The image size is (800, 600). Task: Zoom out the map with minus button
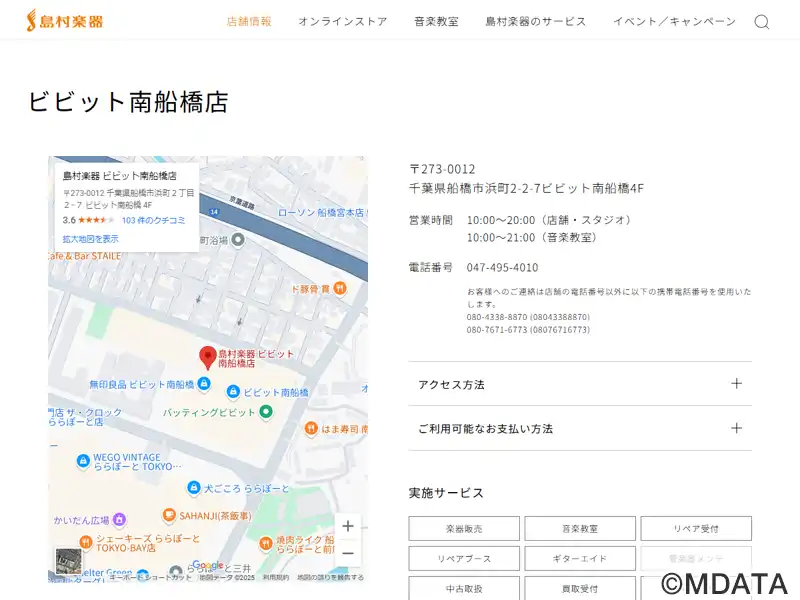click(x=348, y=553)
